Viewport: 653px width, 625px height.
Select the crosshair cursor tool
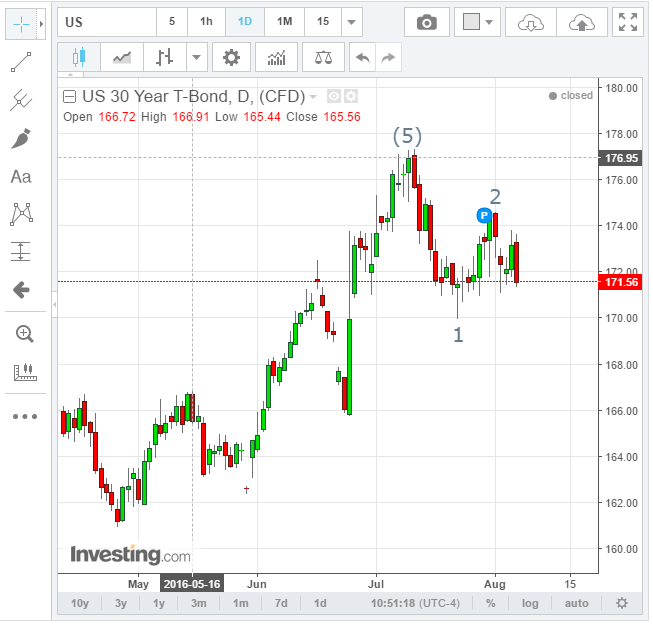21,24
